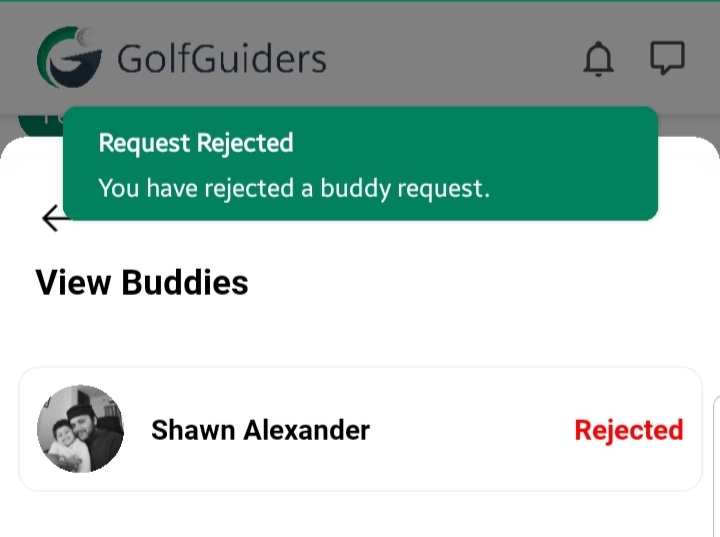This screenshot has width=720, height=537.
Task: Tap blank white area below the buddy card
Action: coord(360,515)
